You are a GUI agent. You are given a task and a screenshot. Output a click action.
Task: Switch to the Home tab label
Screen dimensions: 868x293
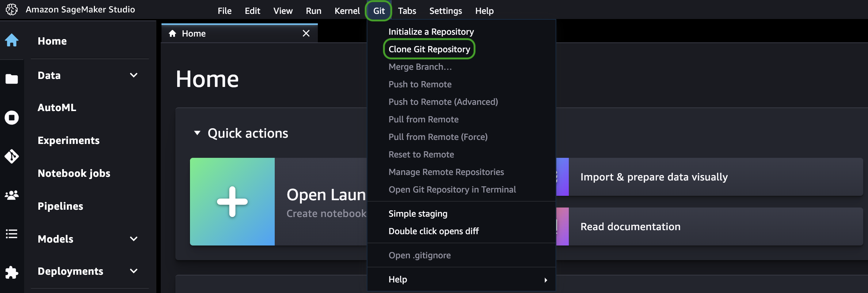pos(194,34)
